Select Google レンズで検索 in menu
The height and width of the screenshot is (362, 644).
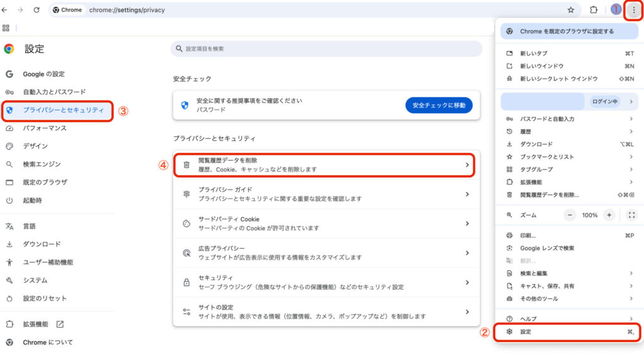569,249
